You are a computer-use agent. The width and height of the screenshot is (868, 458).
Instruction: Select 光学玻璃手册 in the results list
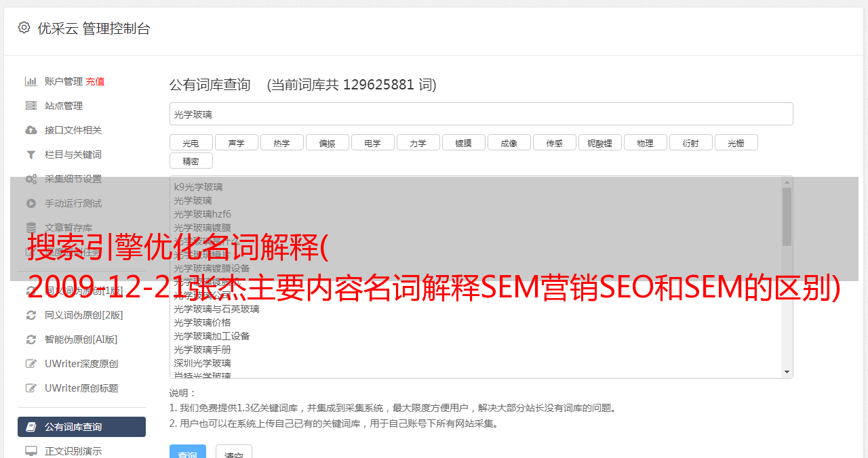[x=202, y=350]
